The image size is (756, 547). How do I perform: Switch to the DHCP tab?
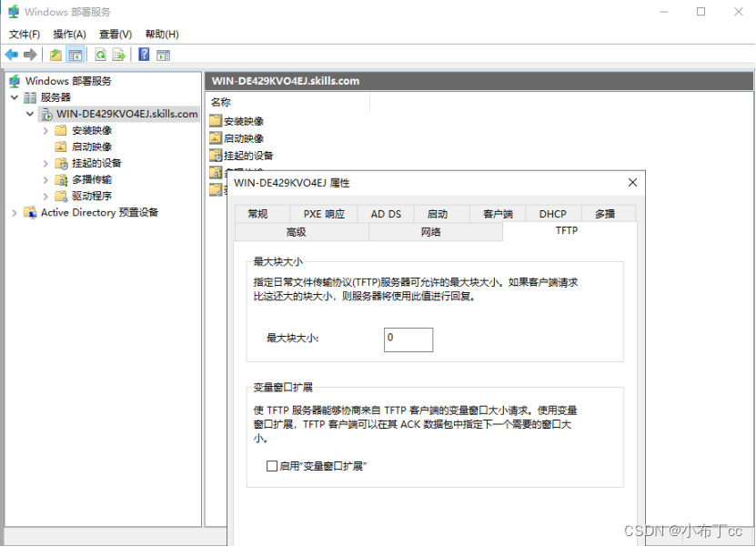point(553,214)
